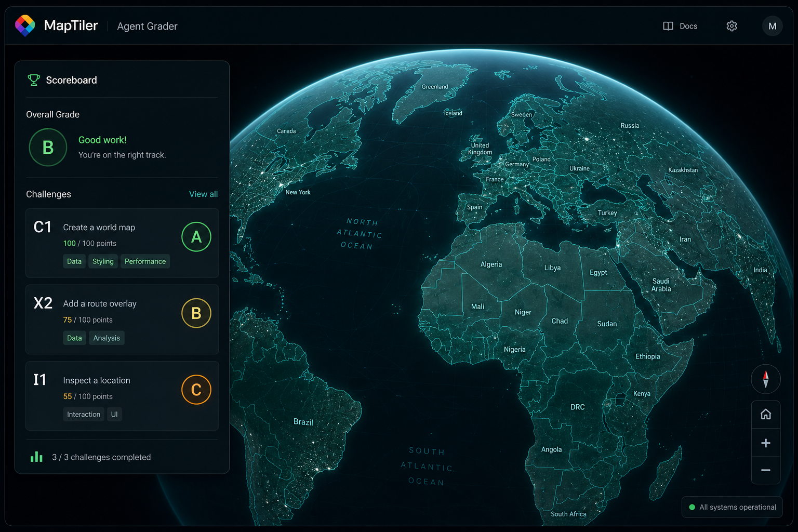Image resolution: width=798 pixels, height=532 pixels.
Task: Click the New York map label
Action: coord(298,192)
